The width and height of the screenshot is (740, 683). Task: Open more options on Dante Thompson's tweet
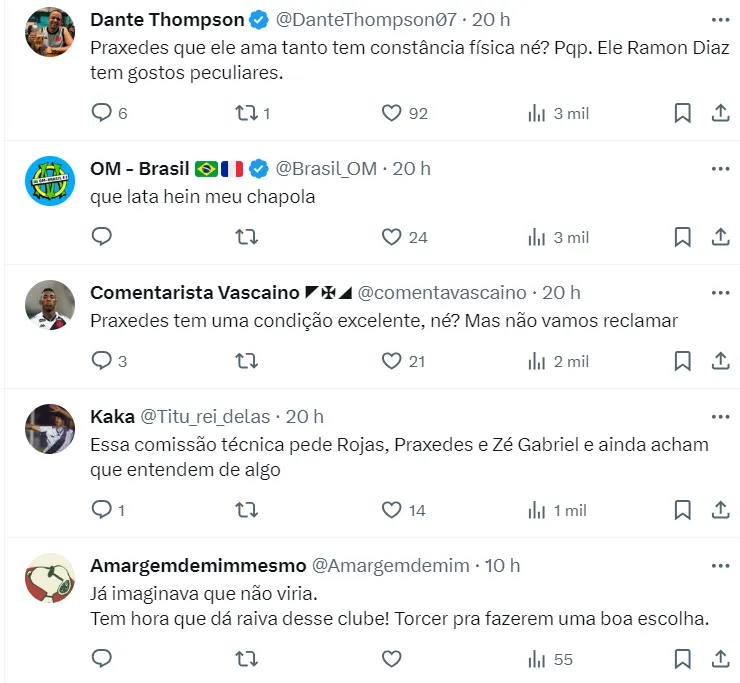(720, 20)
